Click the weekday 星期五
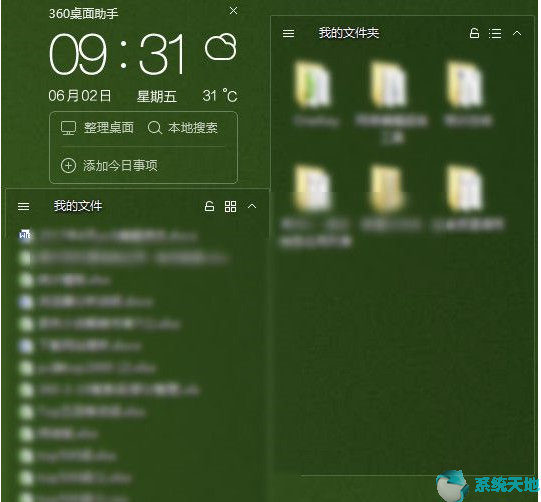This screenshot has height=502, width=541. click(157, 96)
